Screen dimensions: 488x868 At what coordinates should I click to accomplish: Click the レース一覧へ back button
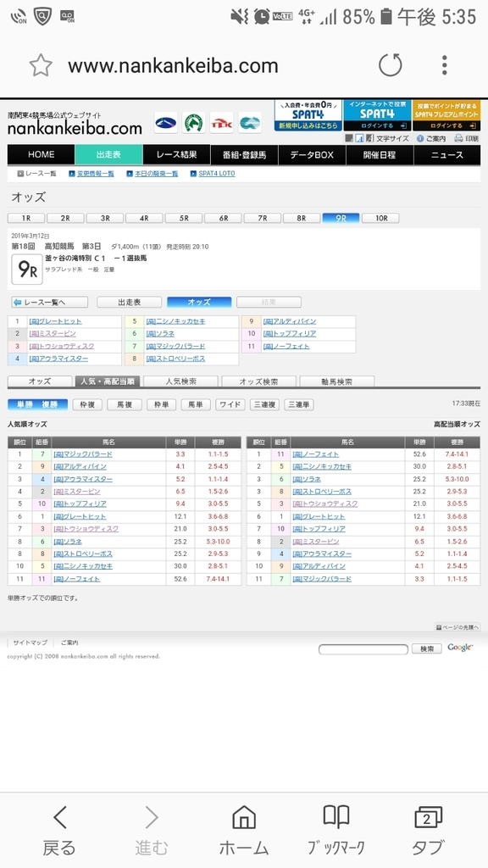pyautogui.click(x=50, y=303)
